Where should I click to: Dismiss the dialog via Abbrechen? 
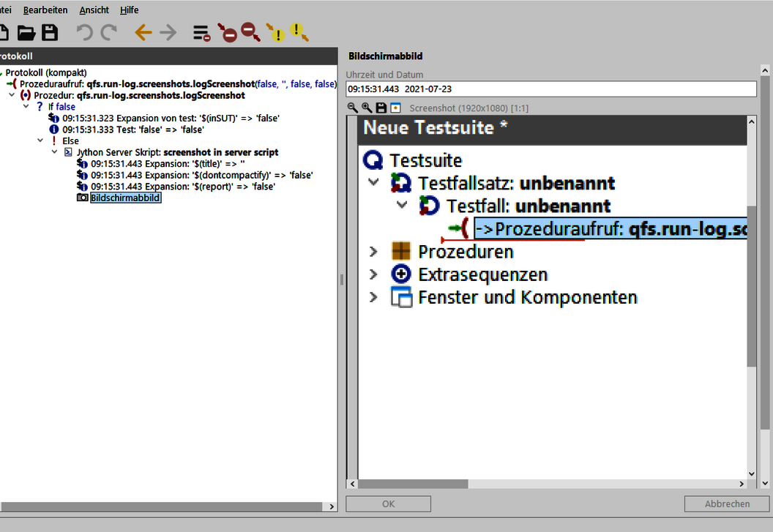coord(726,503)
